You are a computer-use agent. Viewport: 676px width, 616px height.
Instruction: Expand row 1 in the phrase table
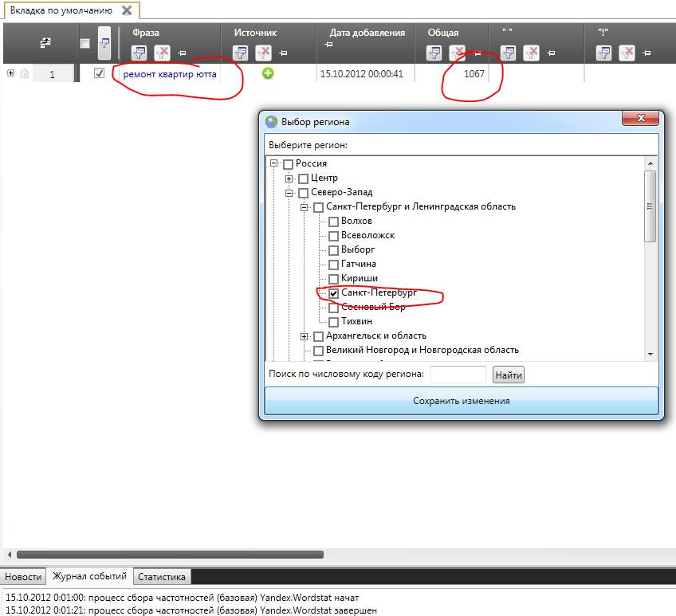11,73
